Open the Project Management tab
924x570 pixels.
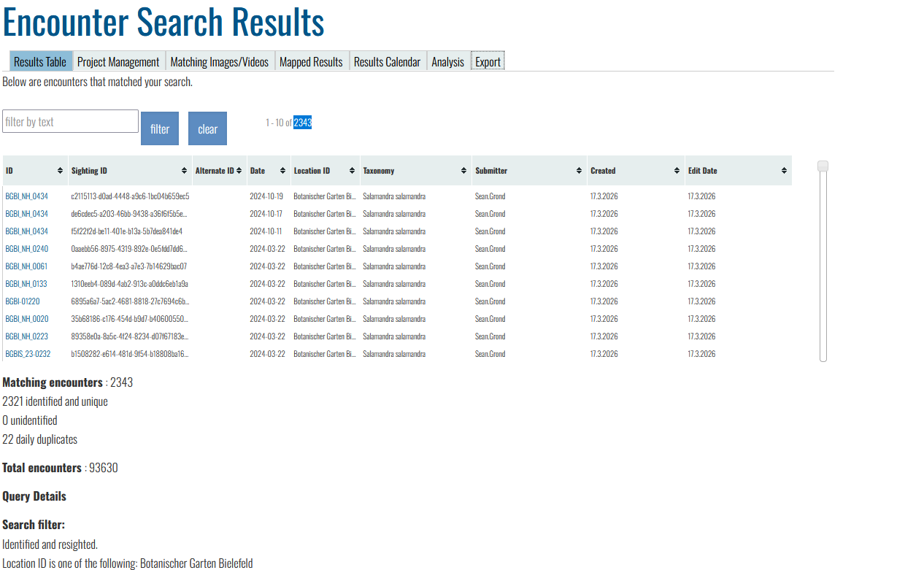tap(118, 62)
